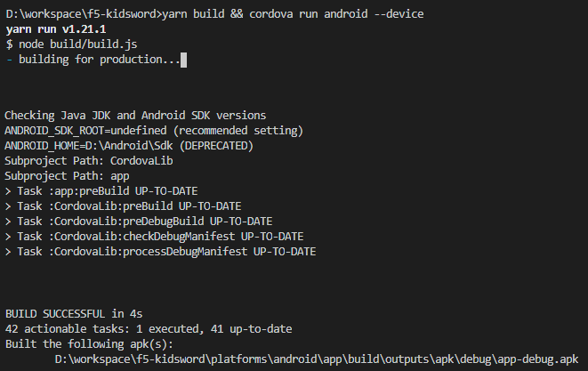Click the '$ node build/build.js' command line

coord(72,44)
